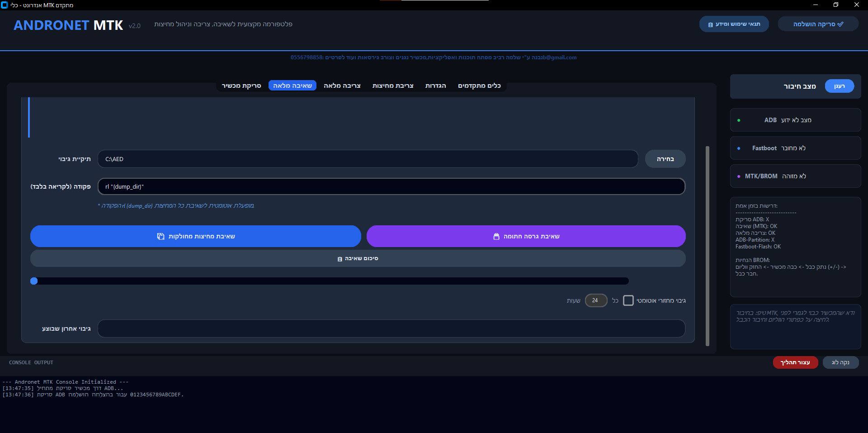Open the full flash tab (צריבה מלאה)
The image size is (868, 433).
[x=342, y=86]
